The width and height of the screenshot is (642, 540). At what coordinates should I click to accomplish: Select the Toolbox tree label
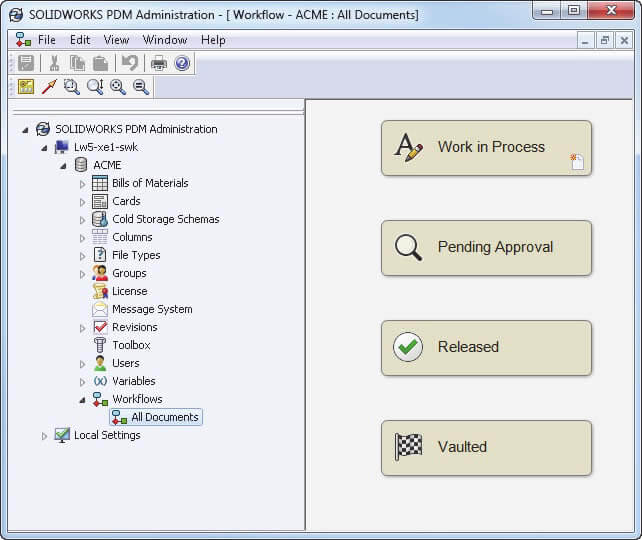click(x=131, y=346)
